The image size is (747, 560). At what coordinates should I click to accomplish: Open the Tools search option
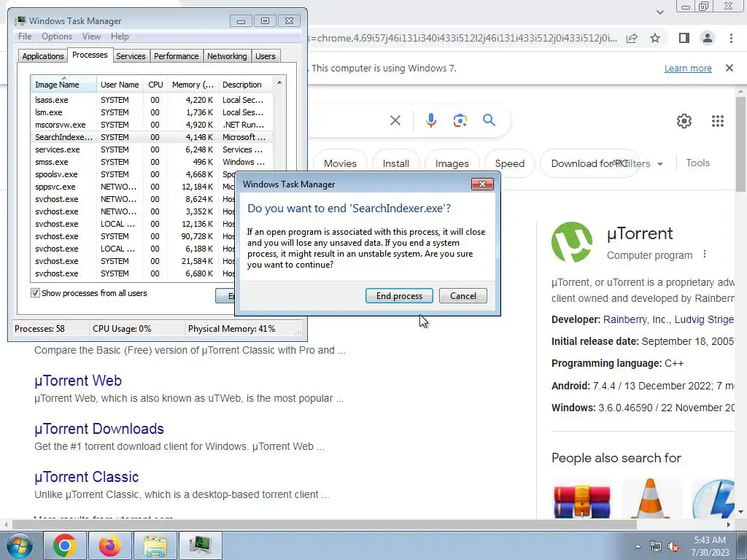[697, 163]
